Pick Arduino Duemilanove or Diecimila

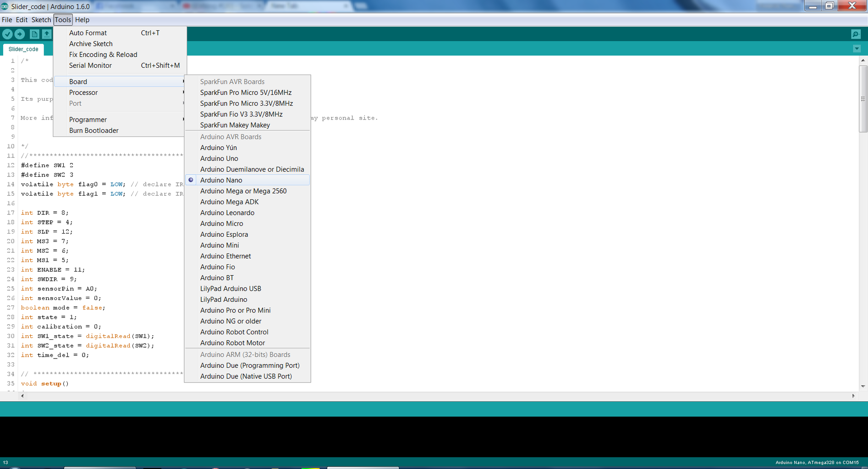point(247,169)
